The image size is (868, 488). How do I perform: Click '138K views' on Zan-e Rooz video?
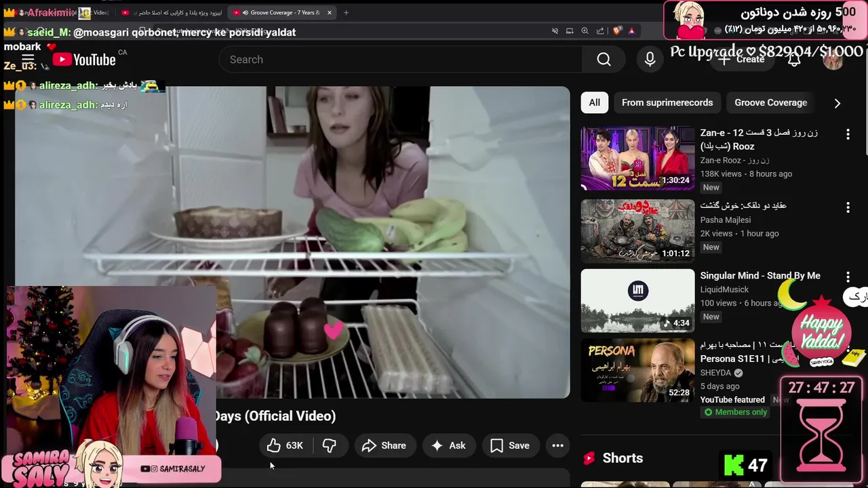click(x=722, y=174)
